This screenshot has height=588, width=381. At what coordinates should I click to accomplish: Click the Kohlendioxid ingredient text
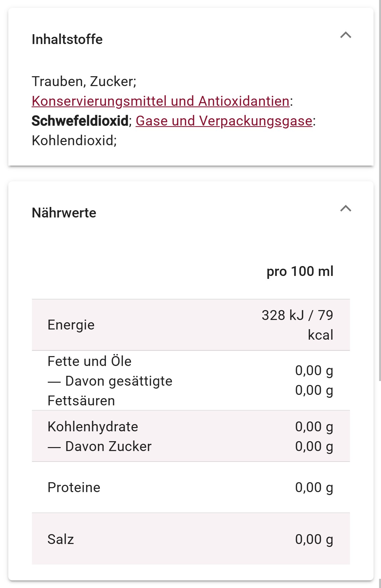pos(74,141)
